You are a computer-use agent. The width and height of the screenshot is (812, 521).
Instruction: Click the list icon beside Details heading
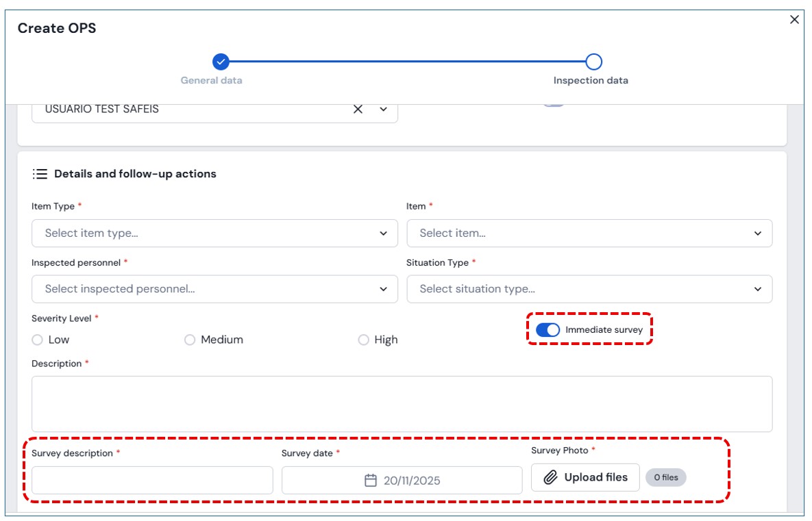pos(40,174)
